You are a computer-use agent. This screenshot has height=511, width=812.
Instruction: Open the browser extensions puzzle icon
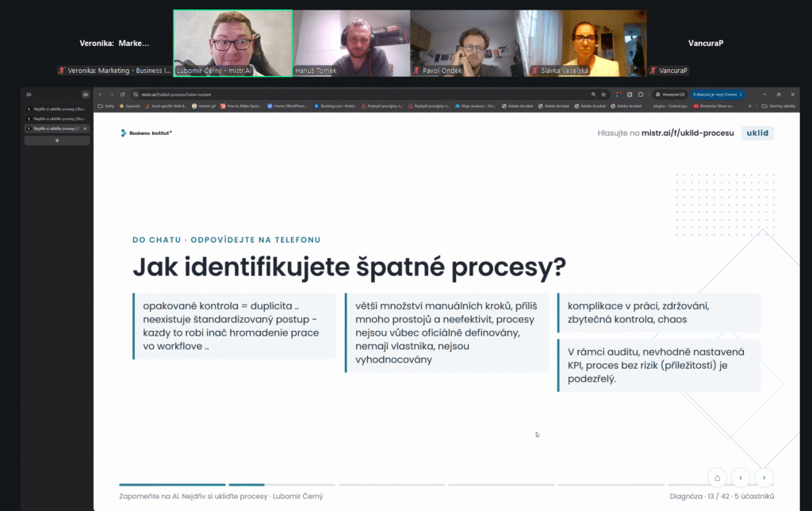pyautogui.click(x=641, y=94)
